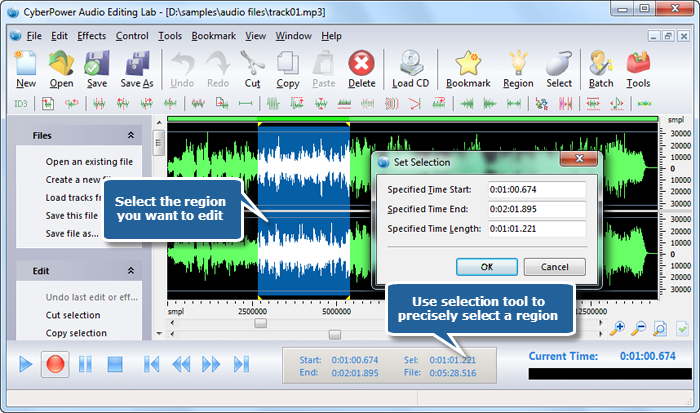Click the zoom-to-selection magnifier icon
Viewport: 700px width, 413px height.
(x=660, y=329)
